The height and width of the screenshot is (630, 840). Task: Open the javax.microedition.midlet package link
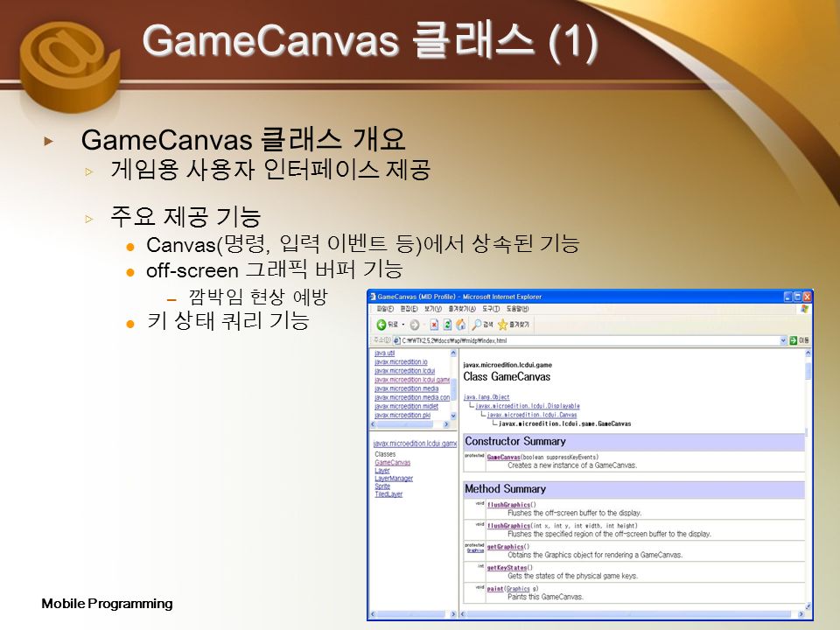[x=406, y=407]
